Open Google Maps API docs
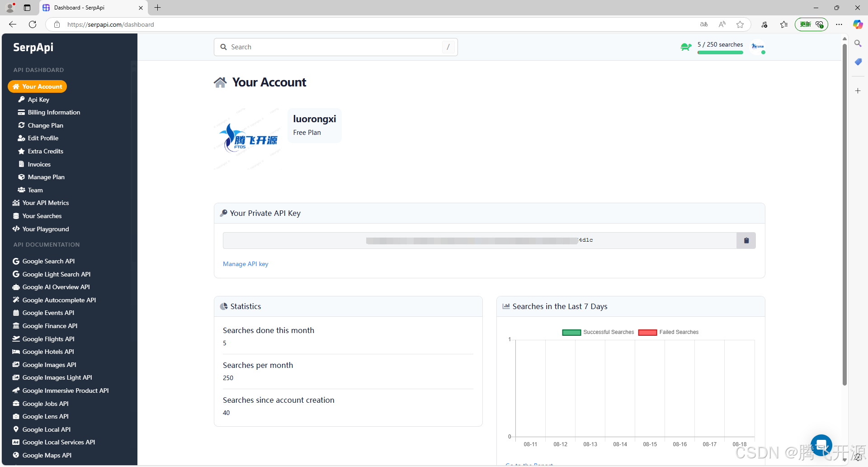The width and height of the screenshot is (868, 467). coord(42,455)
